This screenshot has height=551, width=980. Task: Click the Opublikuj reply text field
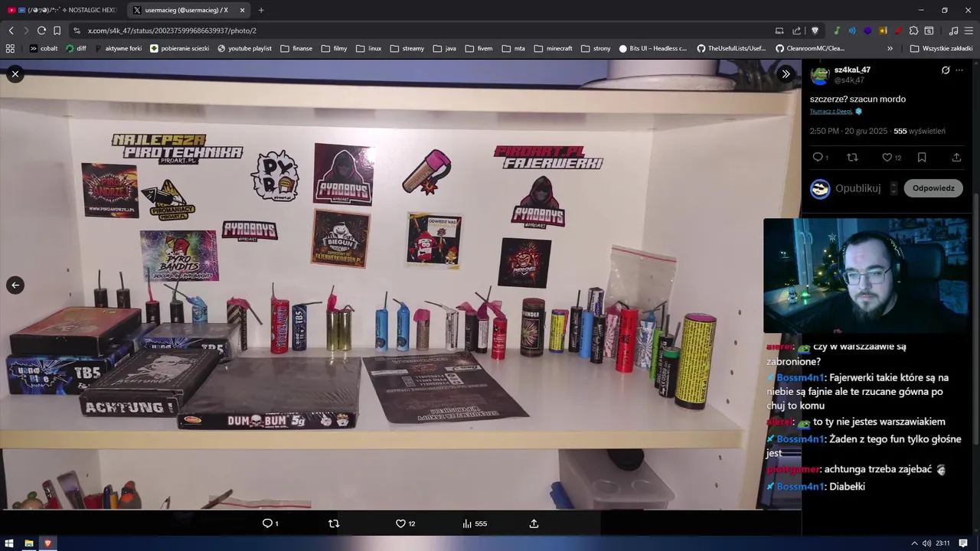(x=857, y=188)
